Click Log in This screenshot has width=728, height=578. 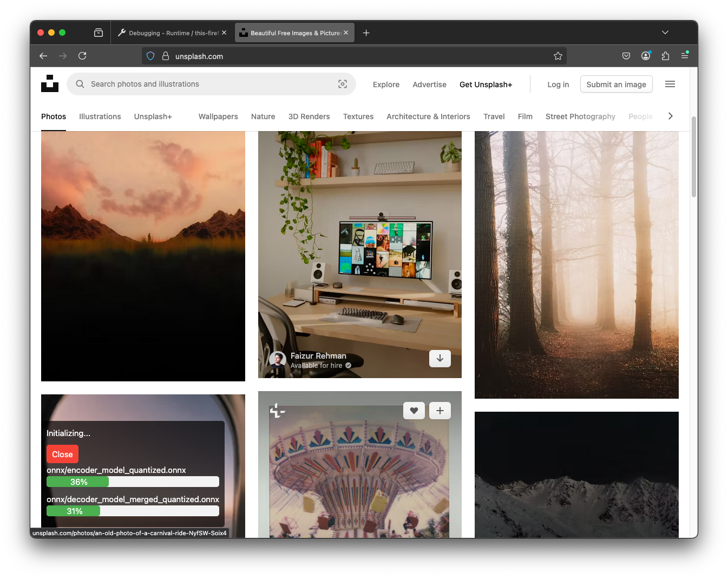pyautogui.click(x=558, y=85)
